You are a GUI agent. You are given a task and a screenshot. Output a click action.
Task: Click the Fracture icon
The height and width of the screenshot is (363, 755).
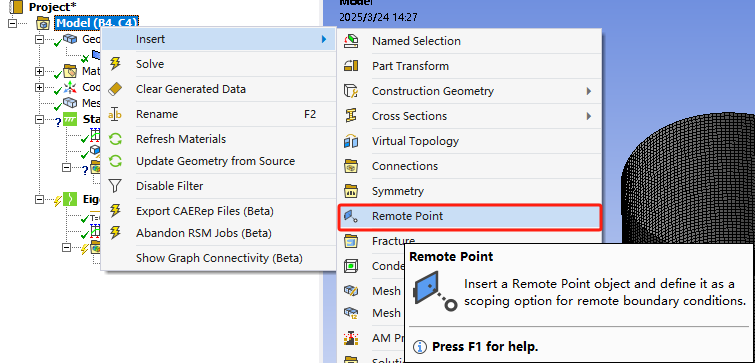[x=351, y=241]
